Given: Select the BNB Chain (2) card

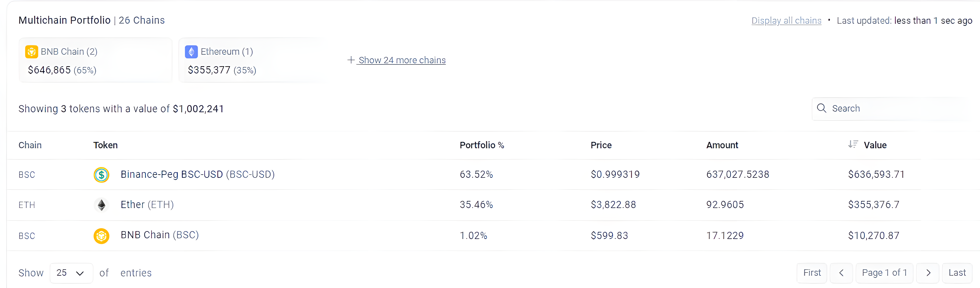Looking at the screenshot, I should click(95, 60).
